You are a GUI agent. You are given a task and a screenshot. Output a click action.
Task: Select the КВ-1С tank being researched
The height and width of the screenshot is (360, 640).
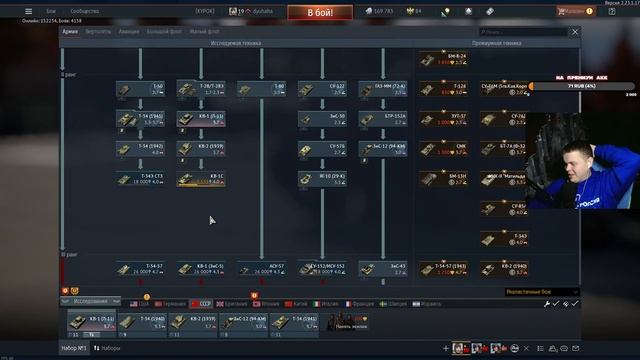201,179
